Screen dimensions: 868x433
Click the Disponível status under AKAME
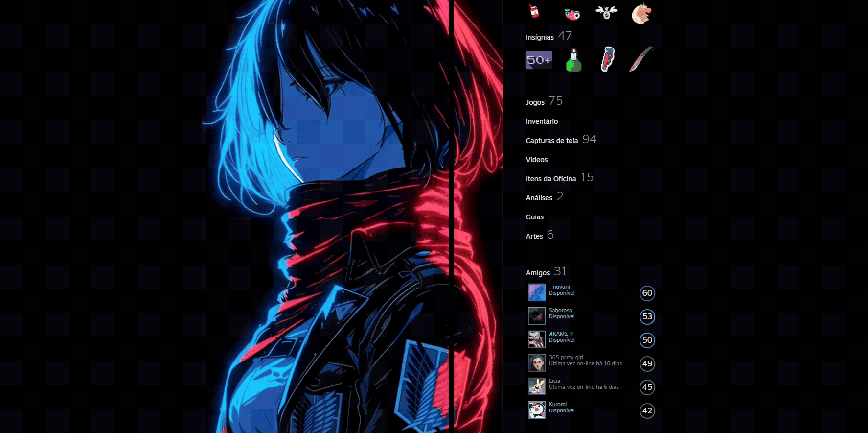point(562,340)
